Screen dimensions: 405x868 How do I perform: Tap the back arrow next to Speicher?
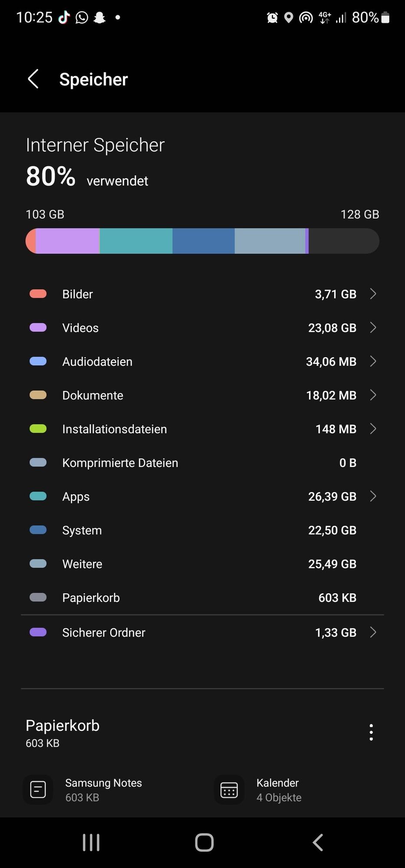[33, 79]
